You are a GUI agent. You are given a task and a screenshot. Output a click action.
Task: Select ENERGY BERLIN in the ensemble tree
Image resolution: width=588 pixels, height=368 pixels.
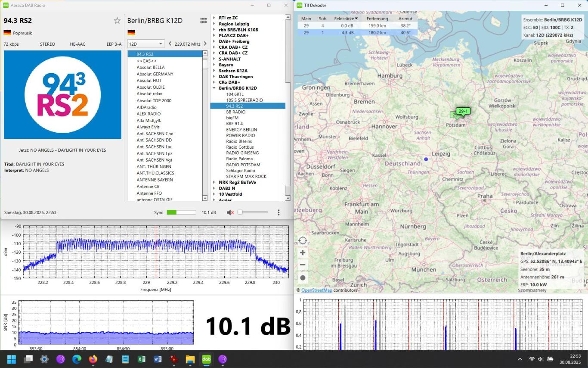[241, 130]
